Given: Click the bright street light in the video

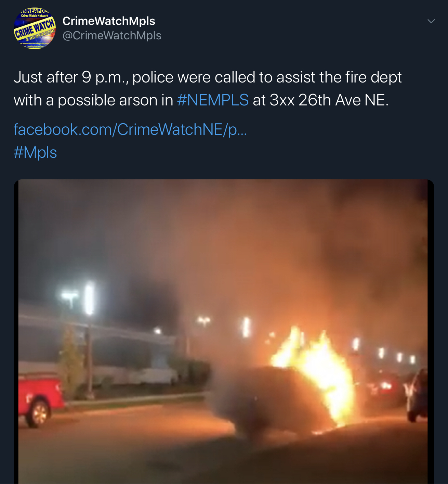Looking at the screenshot, I should click(x=90, y=298).
